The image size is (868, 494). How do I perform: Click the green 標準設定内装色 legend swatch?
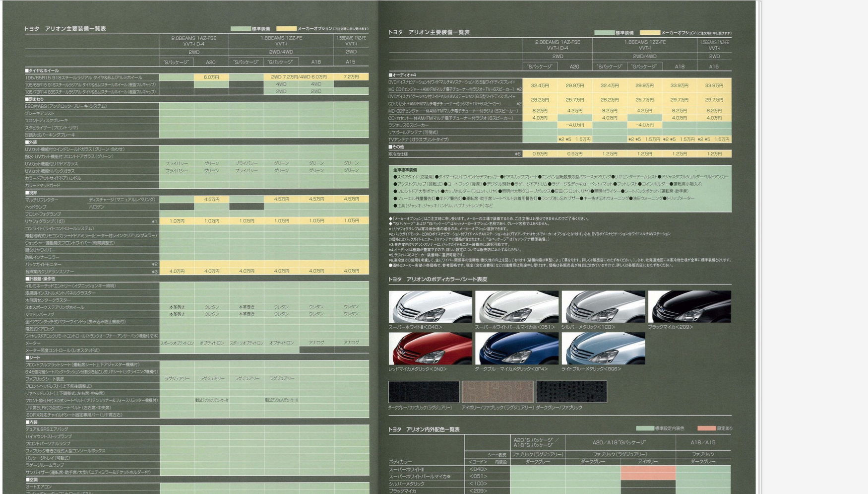coord(645,428)
